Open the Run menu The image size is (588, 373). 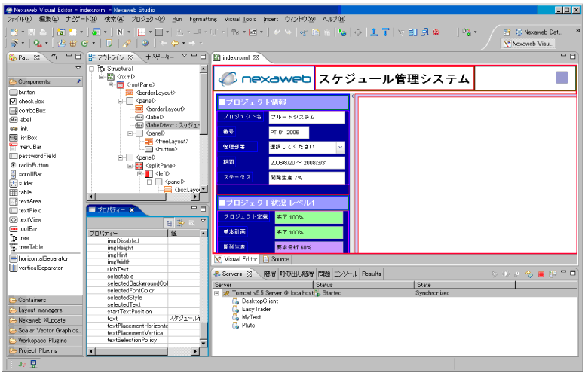177,19
